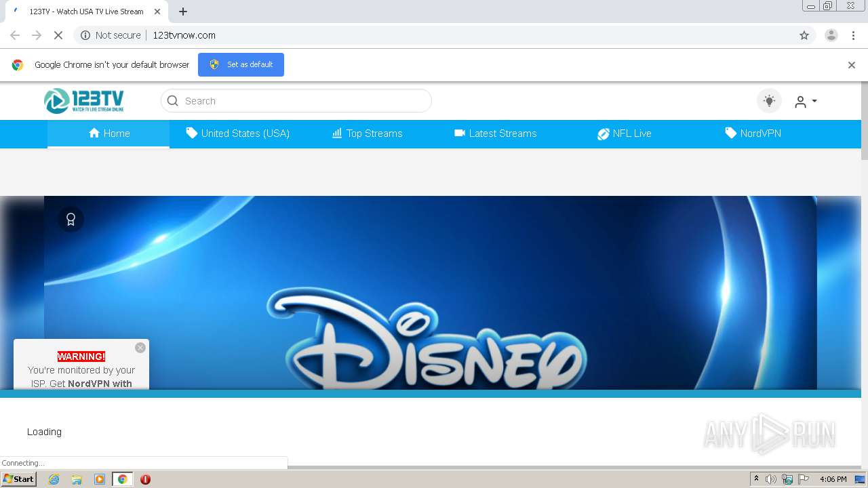868x488 pixels.
Task: Open the Disney featured banner
Action: pyautogui.click(x=431, y=293)
